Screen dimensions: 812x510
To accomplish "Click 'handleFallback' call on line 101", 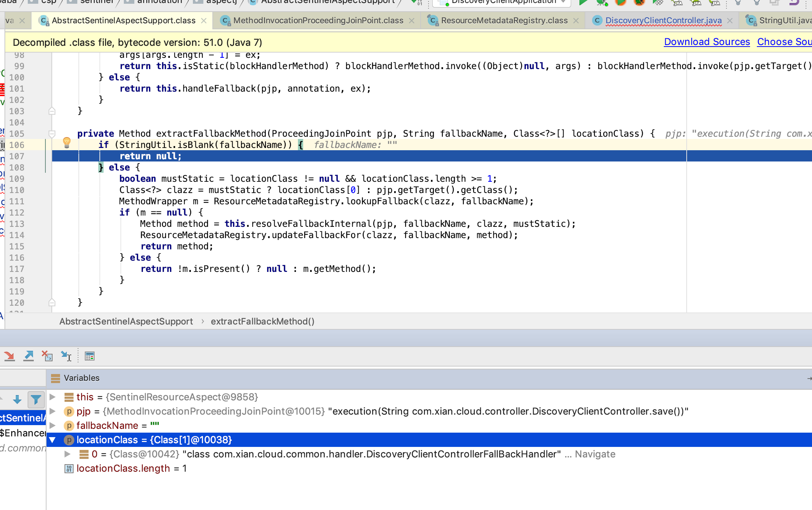I will pos(219,89).
